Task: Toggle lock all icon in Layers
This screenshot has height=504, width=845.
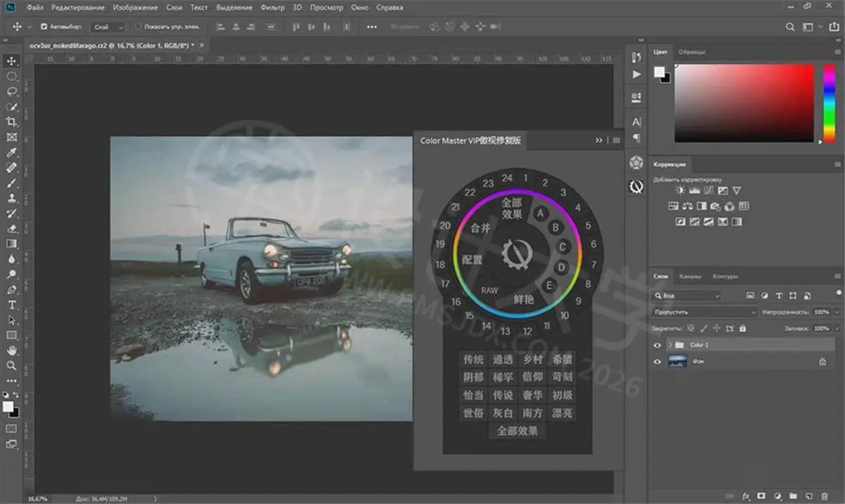Action: point(742,328)
